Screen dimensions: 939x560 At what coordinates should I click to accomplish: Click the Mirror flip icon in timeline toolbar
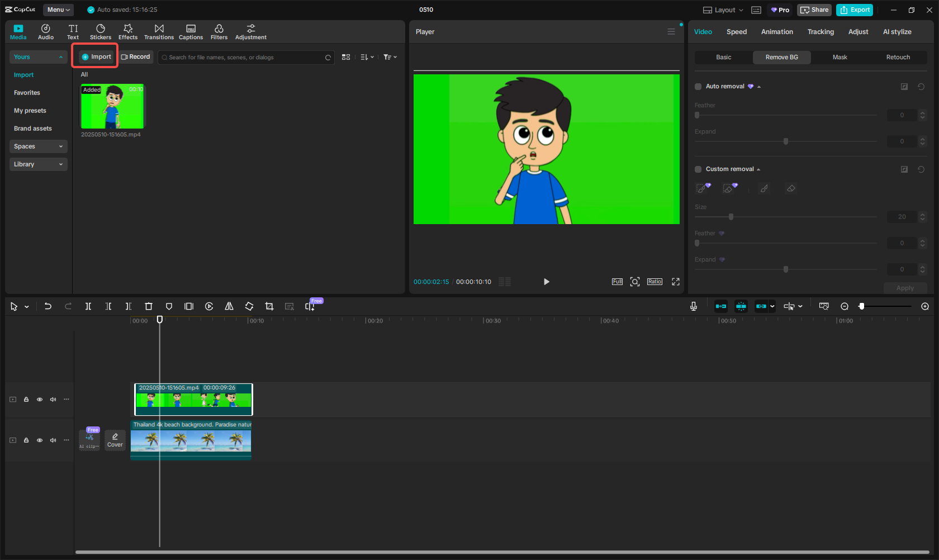point(229,306)
